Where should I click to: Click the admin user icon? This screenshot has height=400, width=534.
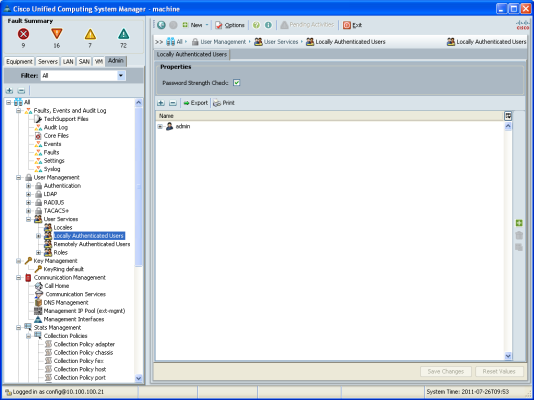tap(169, 126)
